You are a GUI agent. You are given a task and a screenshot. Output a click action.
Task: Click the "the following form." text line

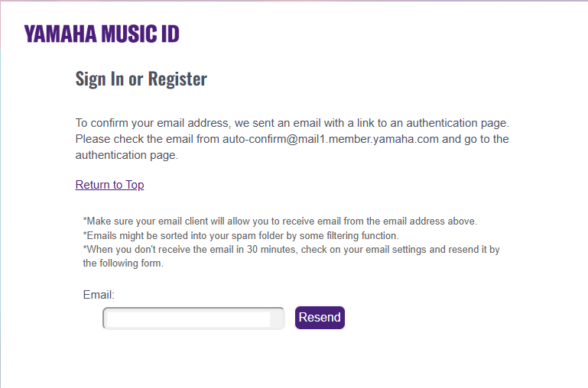tap(123, 264)
